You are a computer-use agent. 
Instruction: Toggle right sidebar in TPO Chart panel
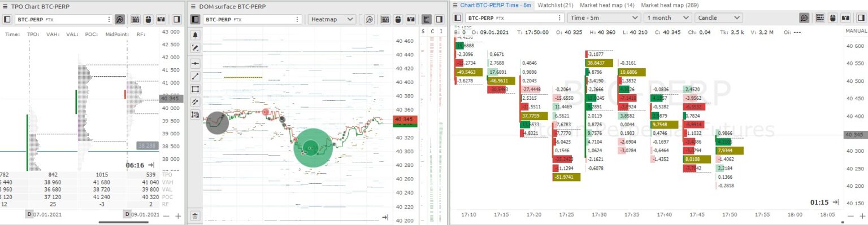tap(177, 19)
